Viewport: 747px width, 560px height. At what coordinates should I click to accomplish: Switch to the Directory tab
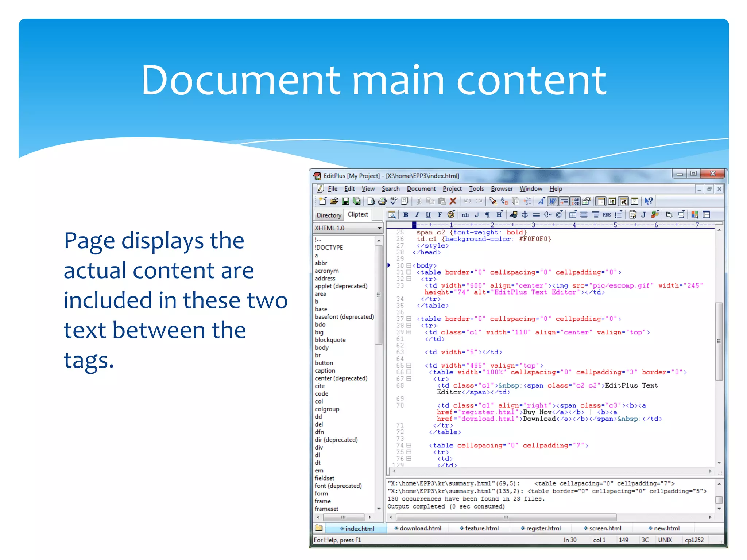329,215
